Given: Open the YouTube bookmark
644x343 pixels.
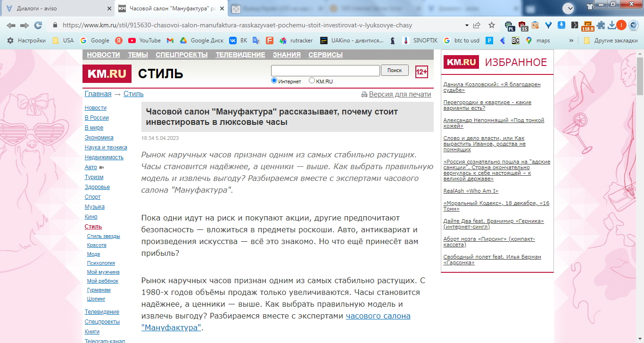Looking at the screenshot, I should 144,41.
